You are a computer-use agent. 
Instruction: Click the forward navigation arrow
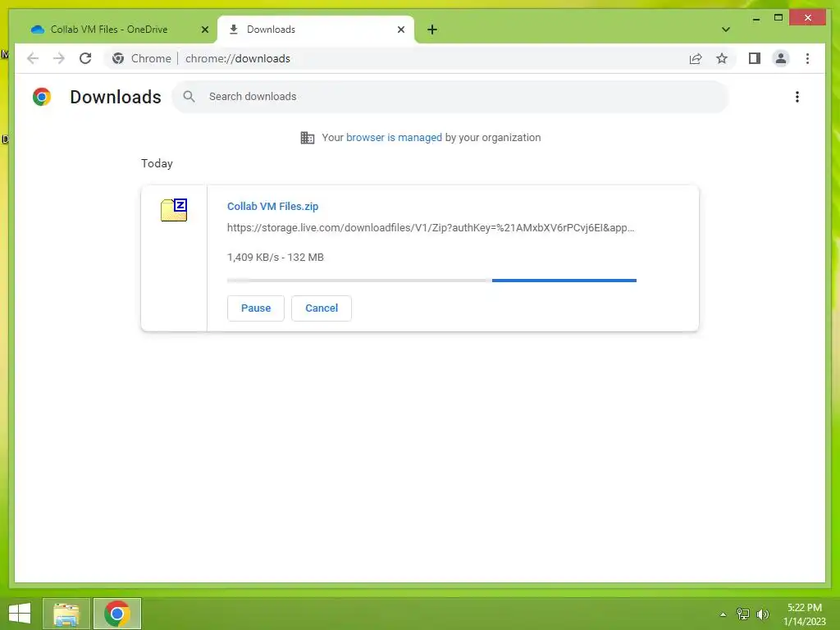[x=59, y=58]
